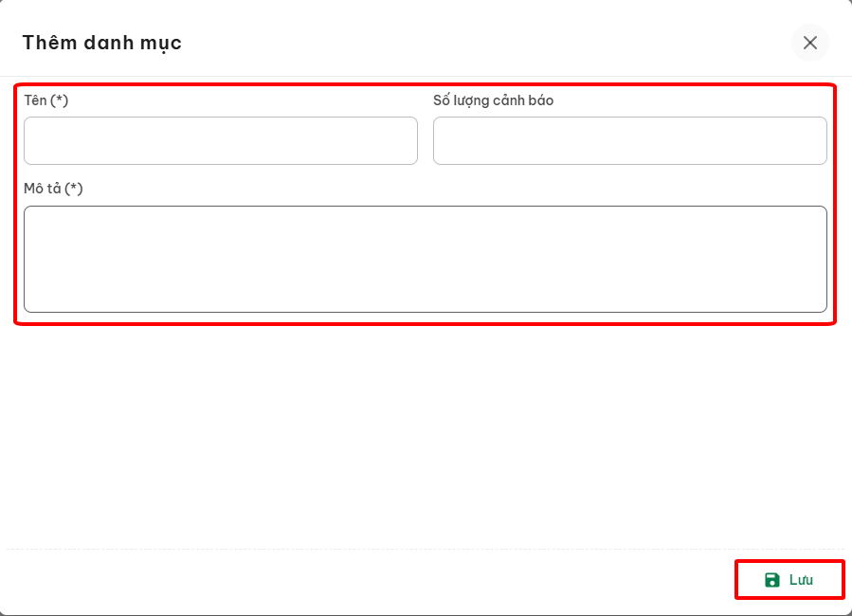Click the X icon in dialog header

pyautogui.click(x=809, y=43)
